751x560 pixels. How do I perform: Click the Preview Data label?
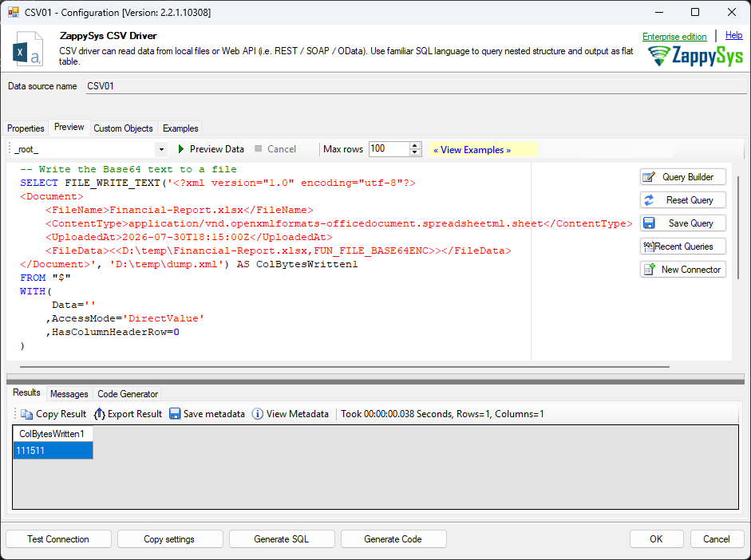(217, 149)
